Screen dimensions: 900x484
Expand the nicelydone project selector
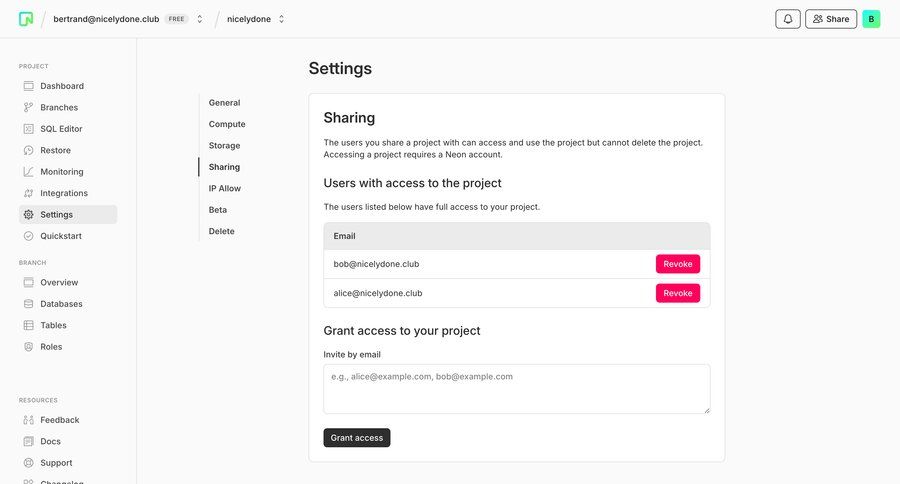[x=281, y=19]
